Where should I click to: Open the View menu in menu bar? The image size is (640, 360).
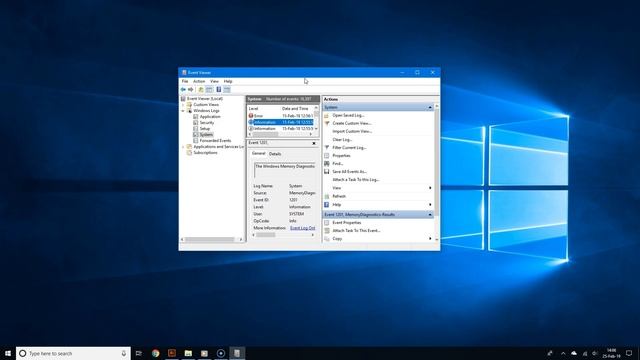point(214,81)
